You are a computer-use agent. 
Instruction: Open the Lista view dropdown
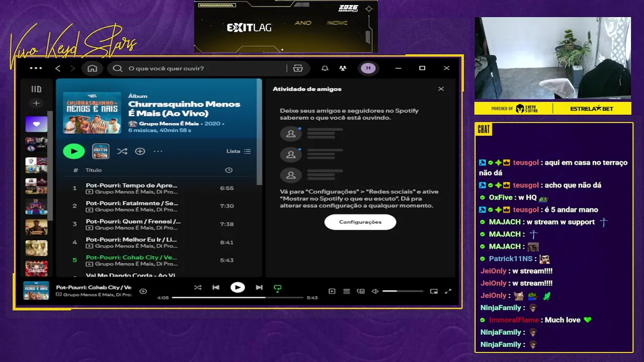point(238,151)
